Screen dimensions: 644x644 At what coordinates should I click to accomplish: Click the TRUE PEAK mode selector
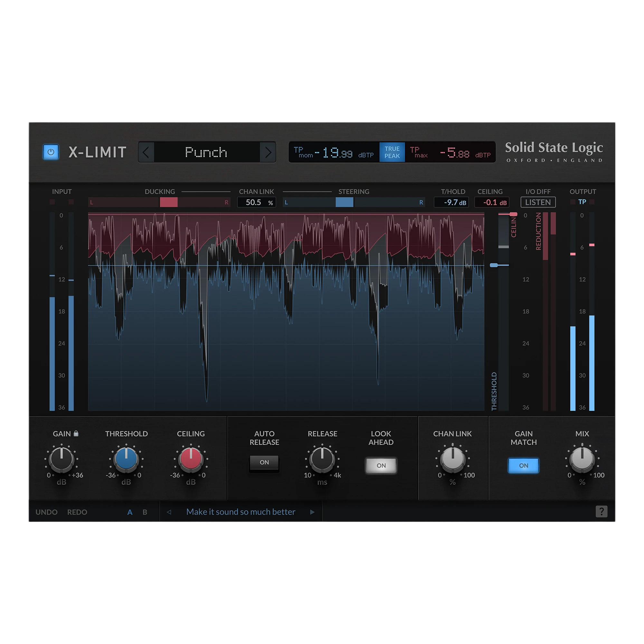(392, 152)
